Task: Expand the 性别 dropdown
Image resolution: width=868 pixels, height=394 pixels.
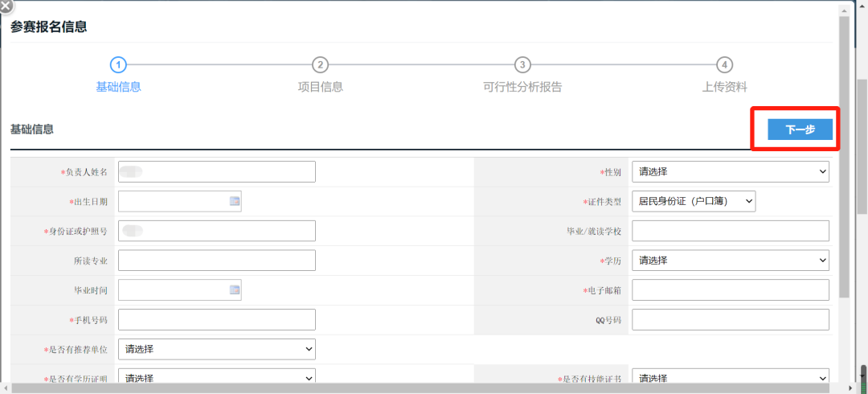Action: (x=730, y=171)
